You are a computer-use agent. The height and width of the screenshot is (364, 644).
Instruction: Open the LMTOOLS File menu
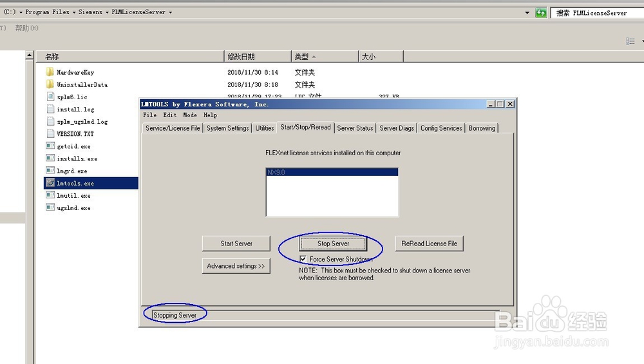tap(149, 115)
